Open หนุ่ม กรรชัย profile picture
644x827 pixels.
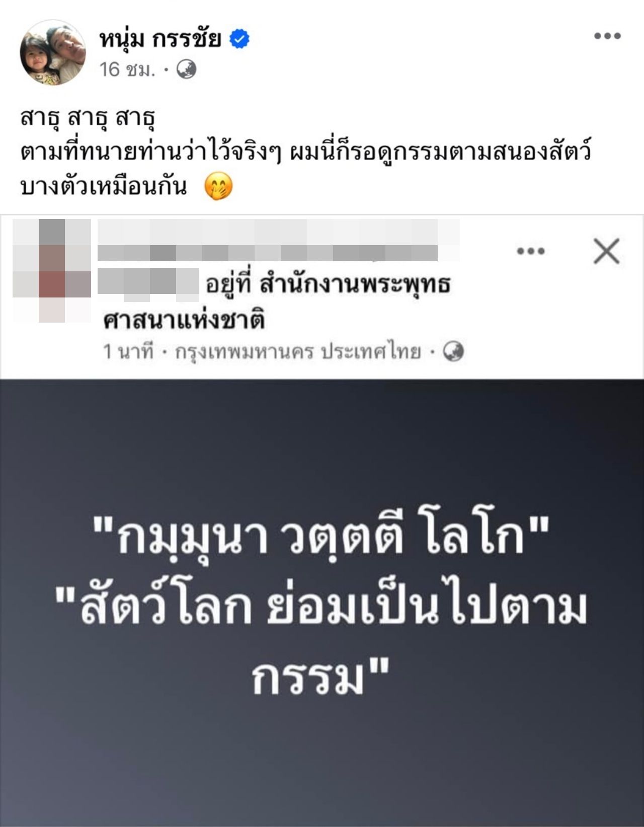point(52,52)
